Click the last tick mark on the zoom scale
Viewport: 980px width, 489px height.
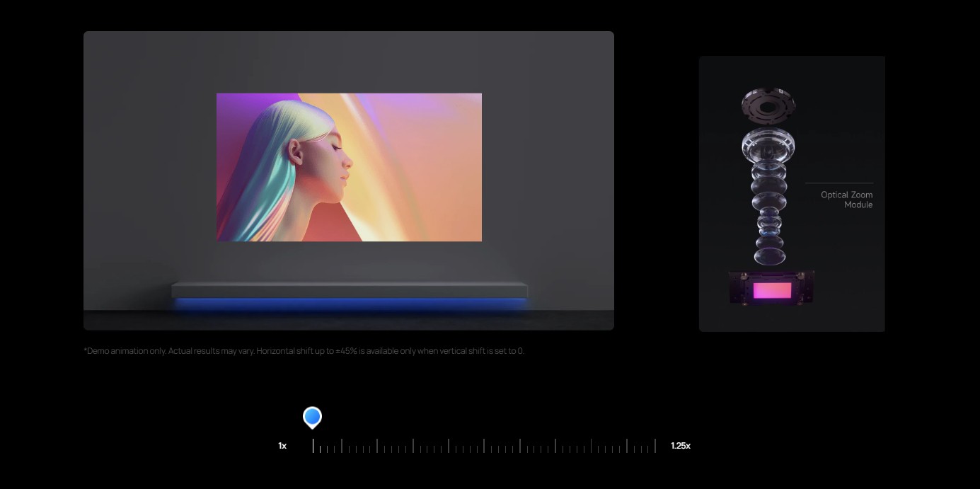(655, 446)
